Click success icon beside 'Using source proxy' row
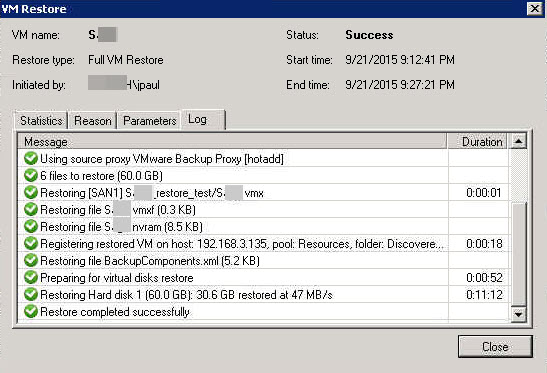The image size is (547, 373). [x=31, y=158]
